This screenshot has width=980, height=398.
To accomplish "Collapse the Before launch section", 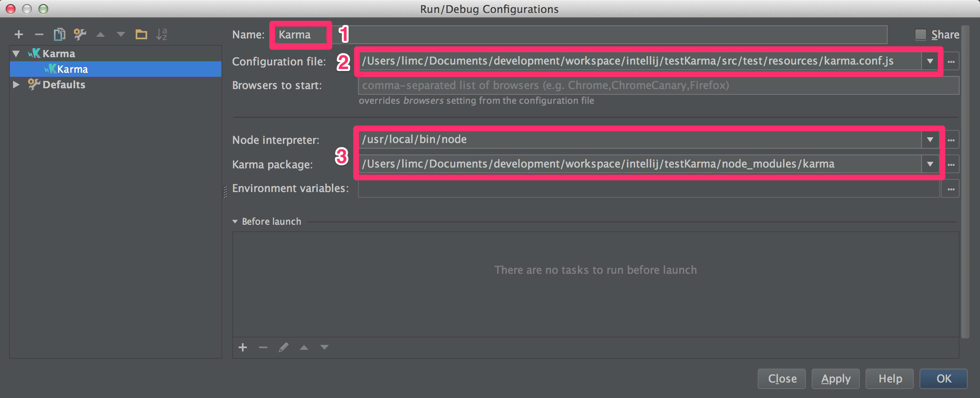I will click(x=235, y=221).
